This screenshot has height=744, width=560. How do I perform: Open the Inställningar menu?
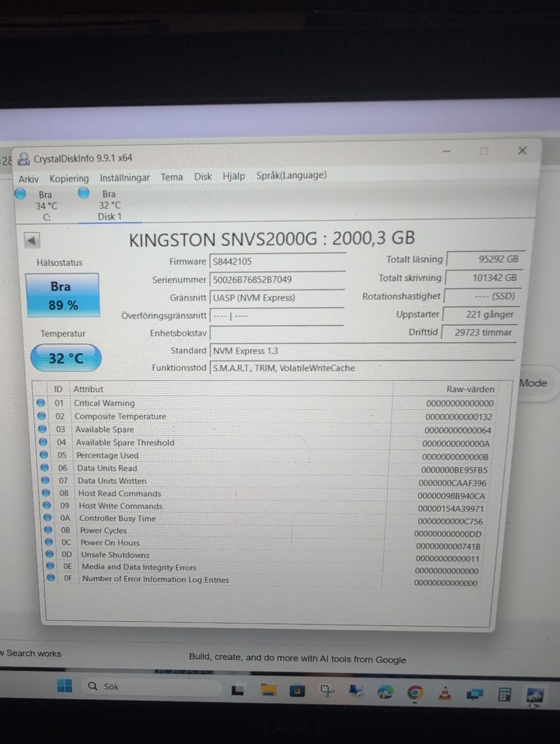124,177
